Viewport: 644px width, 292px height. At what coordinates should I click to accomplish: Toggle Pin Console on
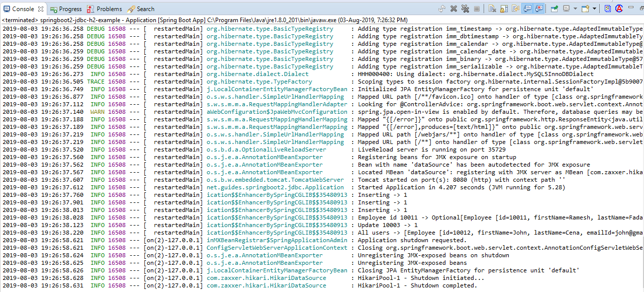point(554,8)
